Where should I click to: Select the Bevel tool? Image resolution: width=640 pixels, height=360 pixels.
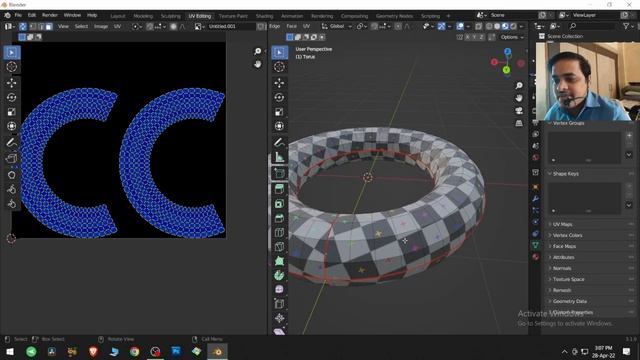(280, 218)
